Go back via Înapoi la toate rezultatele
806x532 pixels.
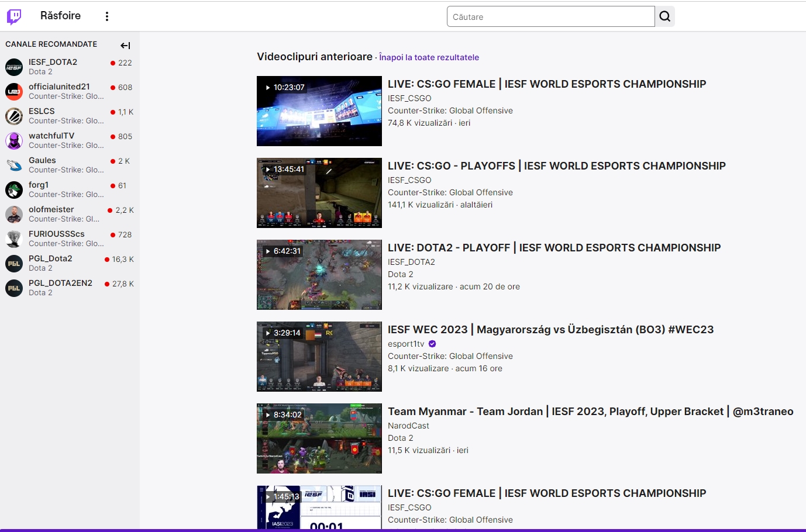[x=429, y=57]
